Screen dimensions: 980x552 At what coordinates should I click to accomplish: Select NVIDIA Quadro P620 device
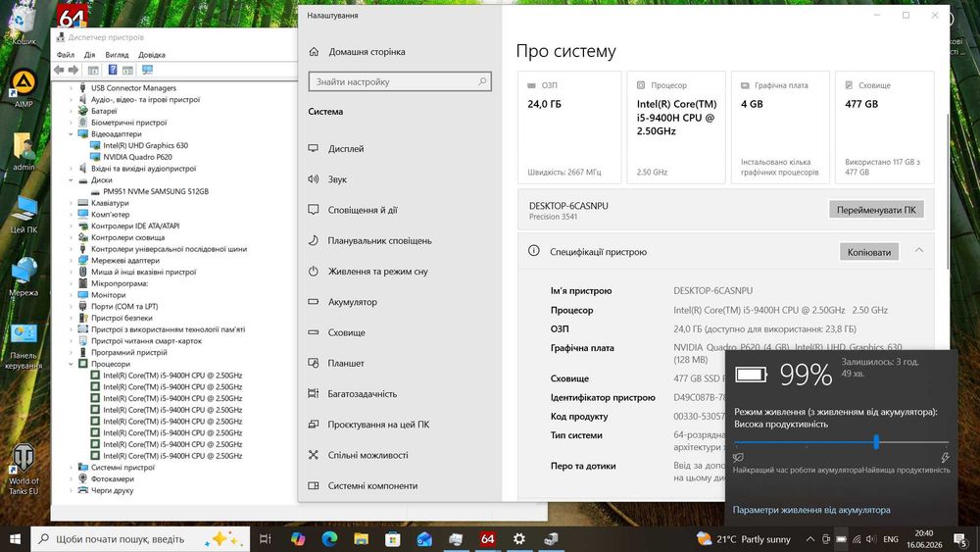click(x=137, y=157)
